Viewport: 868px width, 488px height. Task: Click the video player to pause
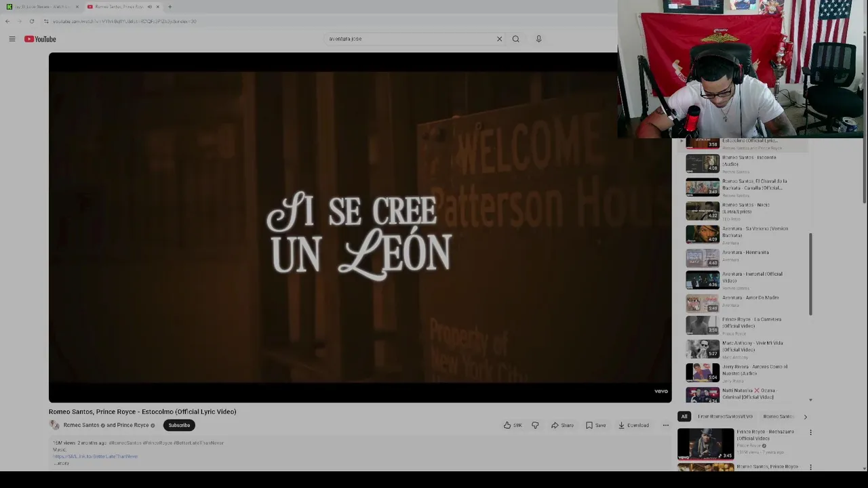(360, 227)
